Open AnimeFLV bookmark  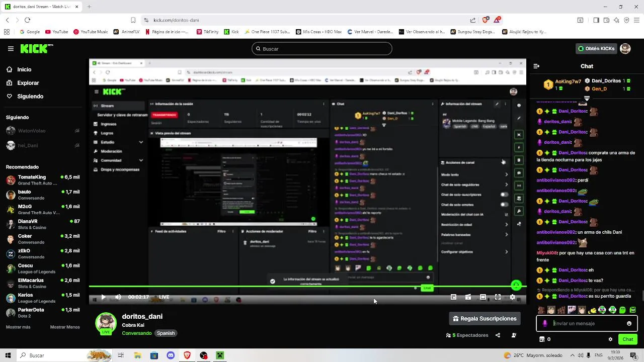126,32
